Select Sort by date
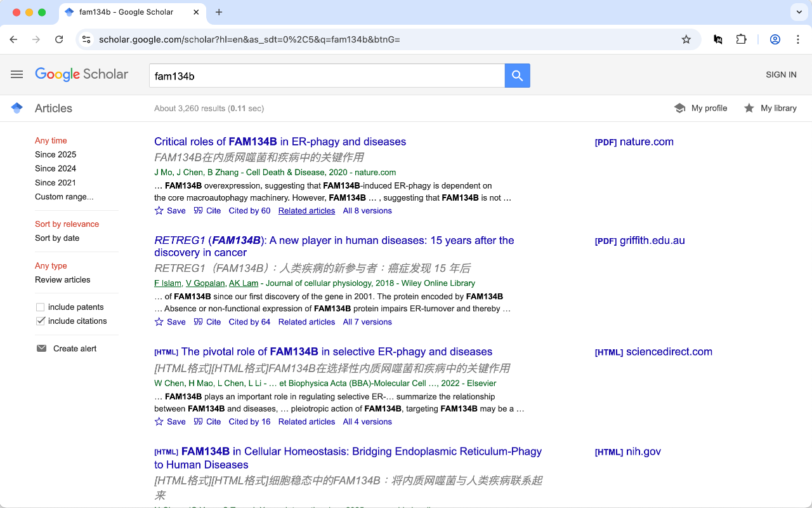This screenshot has width=812, height=508. (57, 237)
